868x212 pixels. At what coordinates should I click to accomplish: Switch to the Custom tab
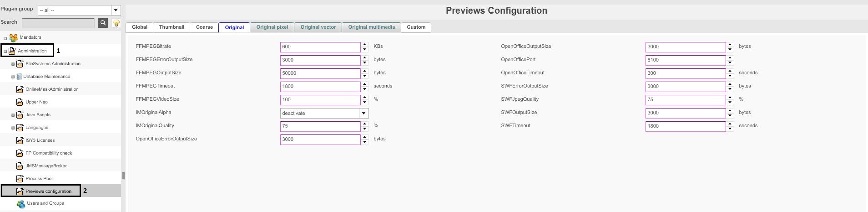pos(416,27)
